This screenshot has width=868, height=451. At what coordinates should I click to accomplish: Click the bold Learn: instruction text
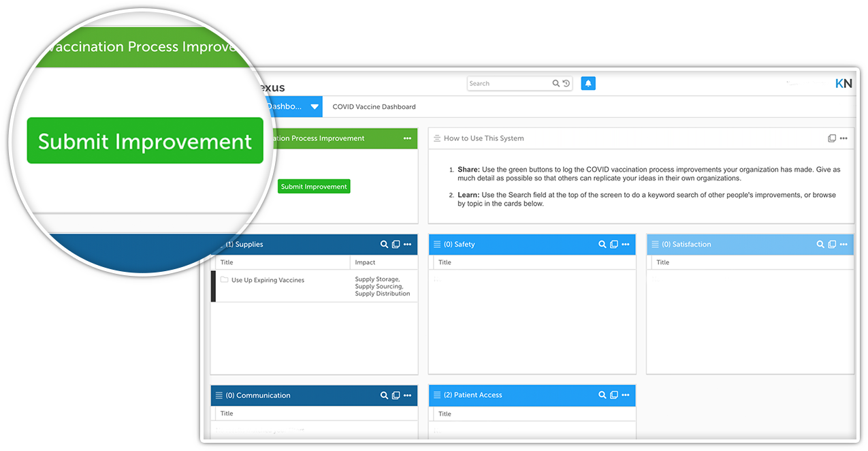click(468, 195)
